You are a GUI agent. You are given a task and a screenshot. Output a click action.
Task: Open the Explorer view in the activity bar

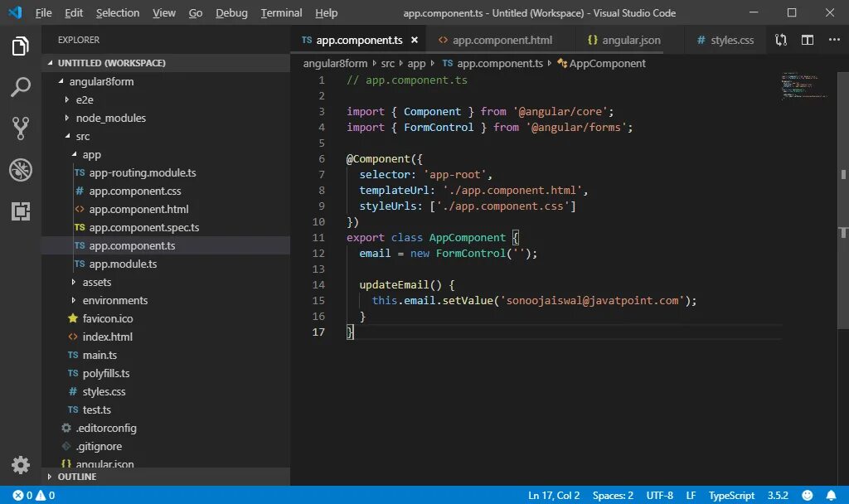click(x=21, y=47)
